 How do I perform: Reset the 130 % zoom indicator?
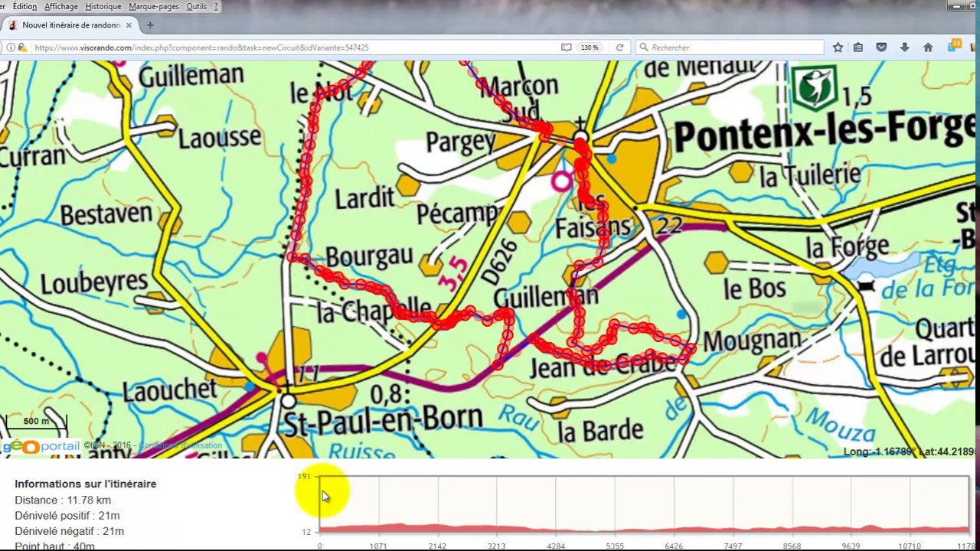click(x=590, y=47)
